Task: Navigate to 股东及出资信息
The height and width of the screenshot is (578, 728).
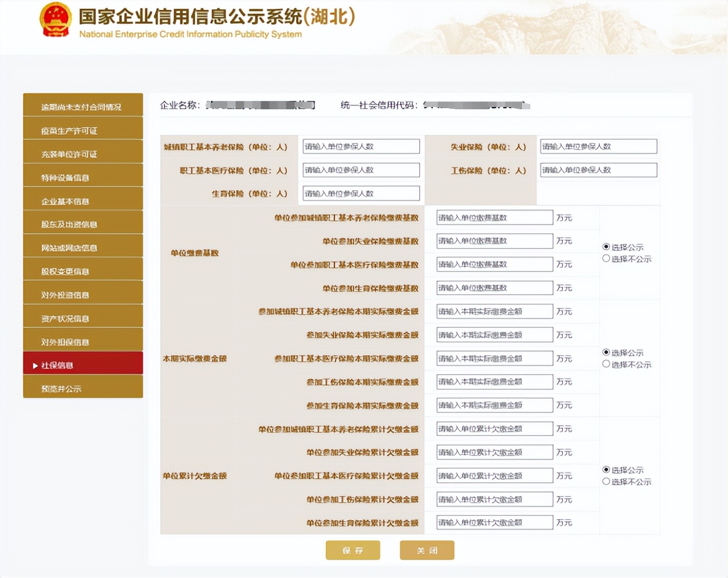Action: 82,223
